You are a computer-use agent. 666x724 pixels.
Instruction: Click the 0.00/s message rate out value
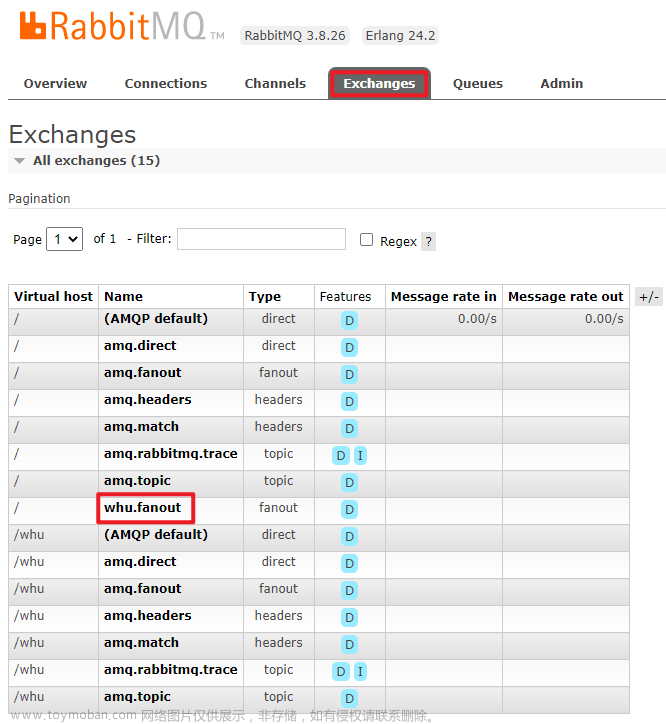click(604, 319)
